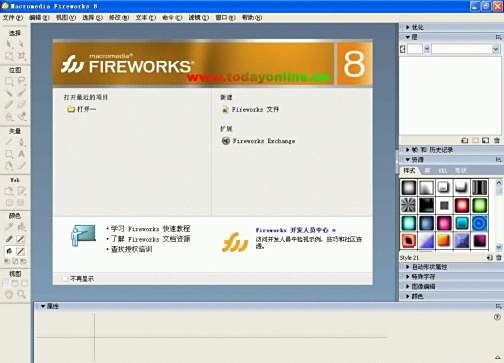Screen dimensions: 504x363
Task: Click the 学习 Fireworks 快速教程 link
Action: coord(150,229)
